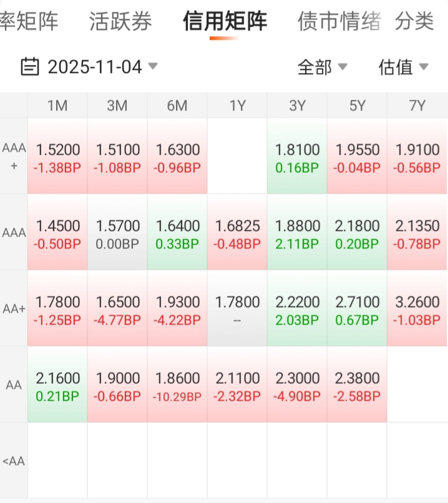Switch to the 活跃券 tab
448x503 pixels.
click(x=120, y=22)
